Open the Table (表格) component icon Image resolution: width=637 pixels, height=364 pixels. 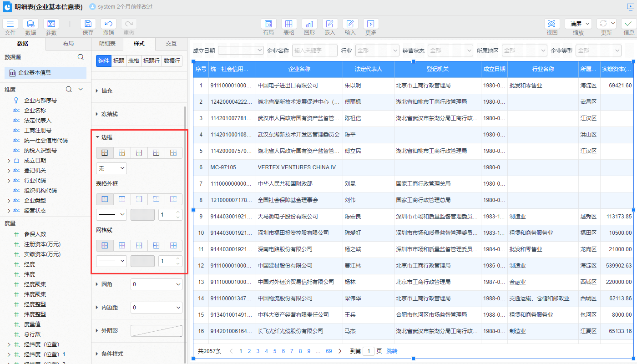point(289,24)
